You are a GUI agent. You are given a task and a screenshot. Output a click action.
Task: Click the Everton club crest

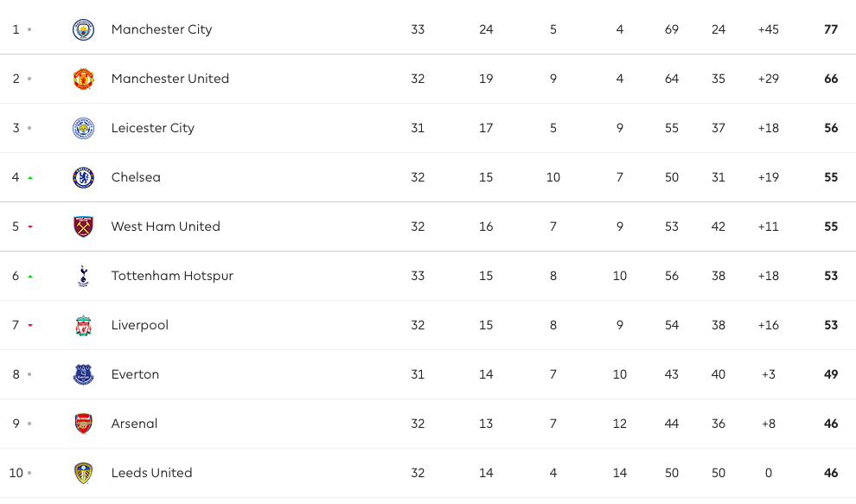point(84,374)
